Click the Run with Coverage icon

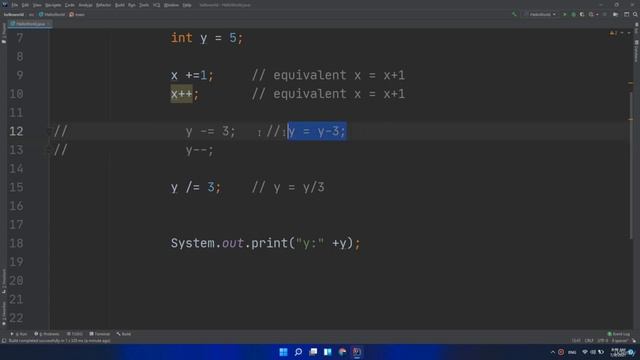pyautogui.click(x=582, y=14)
